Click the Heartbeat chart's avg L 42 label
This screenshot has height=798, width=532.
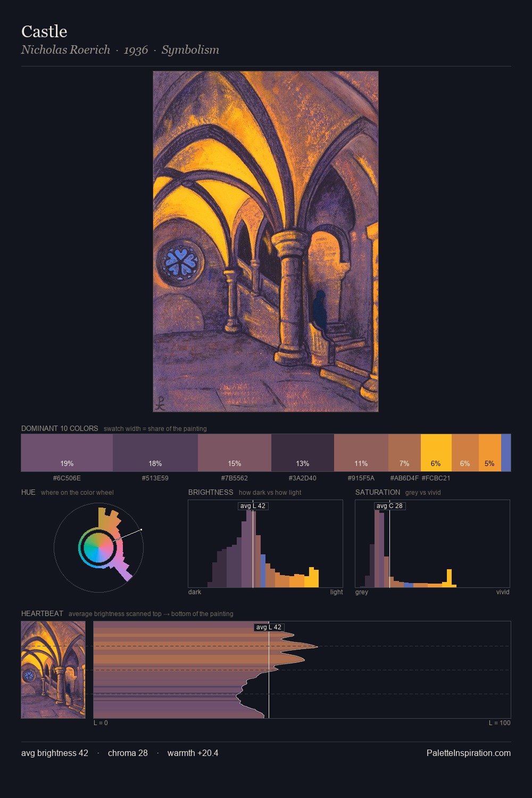pos(269,627)
